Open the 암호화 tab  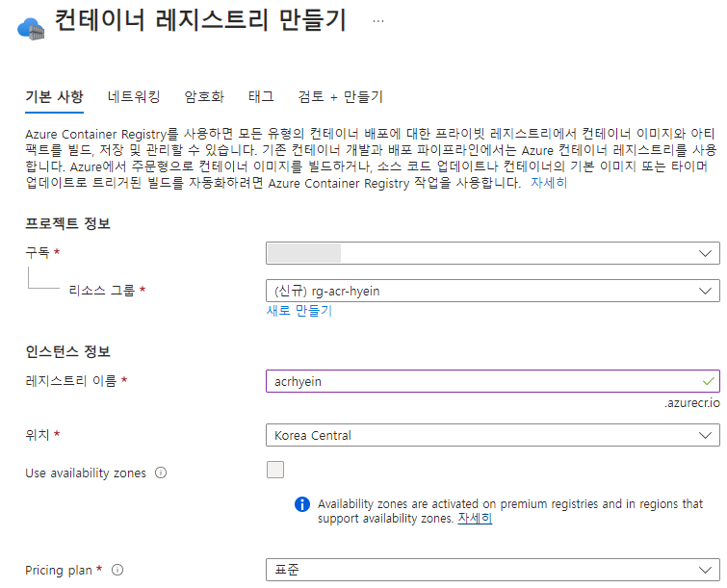204,97
